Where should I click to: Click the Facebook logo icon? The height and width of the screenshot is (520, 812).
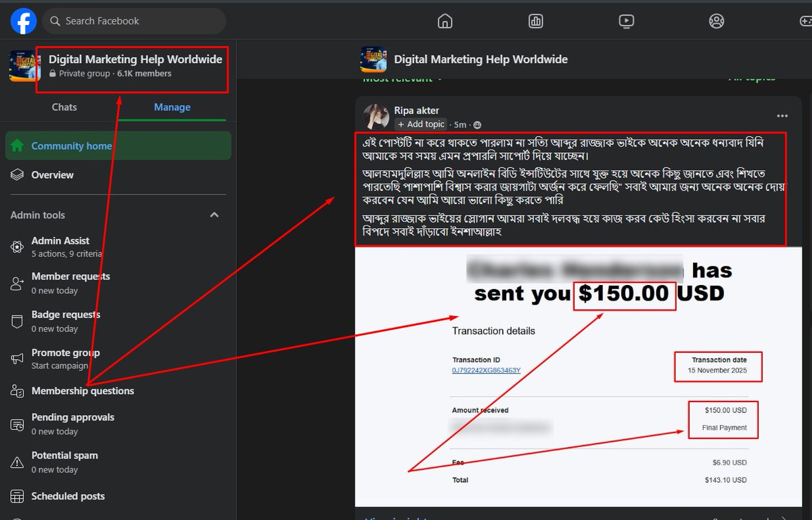click(x=23, y=22)
